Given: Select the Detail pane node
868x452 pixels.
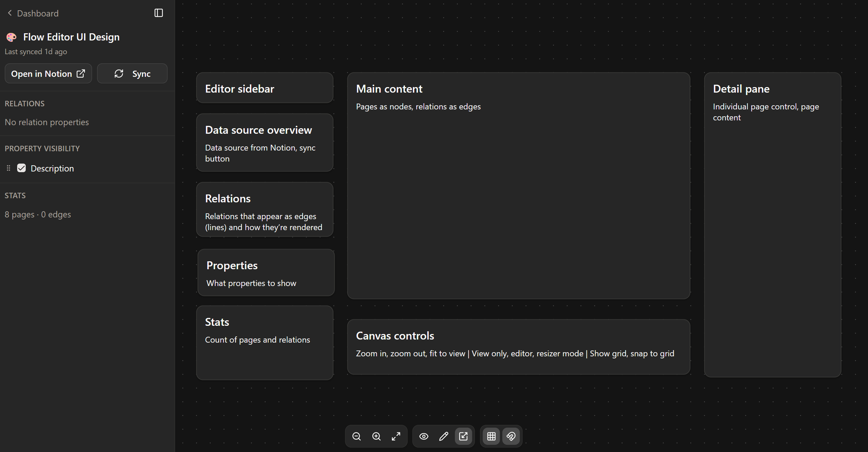Looking at the screenshot, I should coord(772,240).
